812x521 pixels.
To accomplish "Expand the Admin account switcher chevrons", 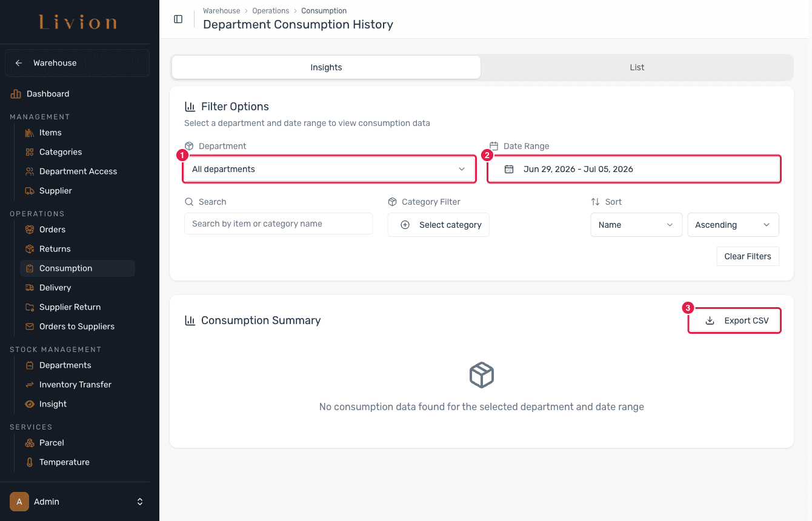I will [140, 502].
